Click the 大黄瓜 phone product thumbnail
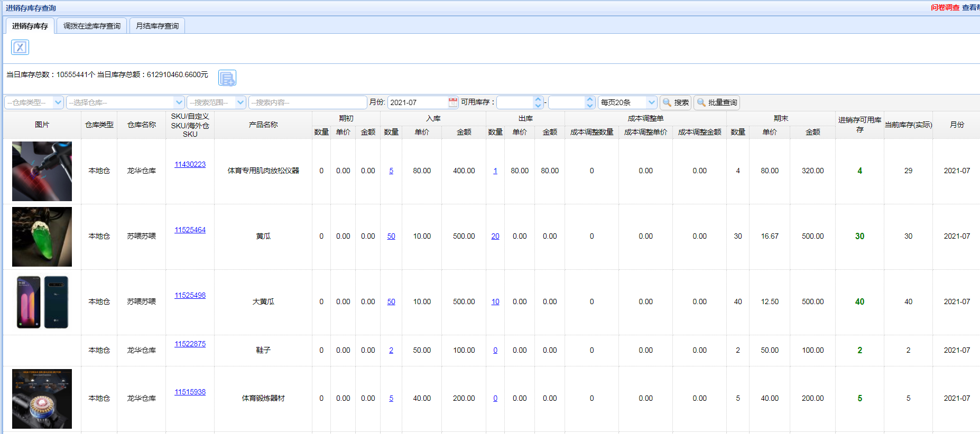The width and height of the screenshot is (980, 434). pyautogui.click(x=42, y=302)
